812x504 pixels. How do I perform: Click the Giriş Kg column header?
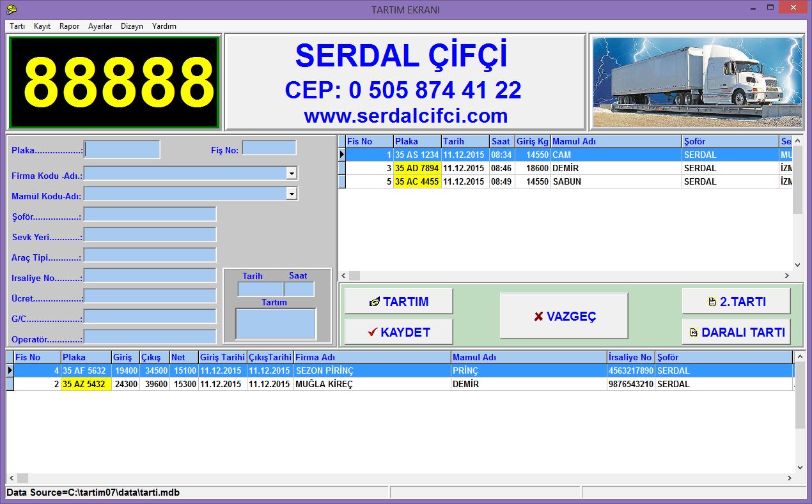[532, 141]
